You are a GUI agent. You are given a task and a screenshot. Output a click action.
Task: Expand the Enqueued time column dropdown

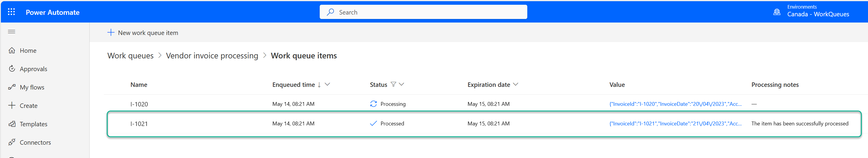[x=327, y=84]
